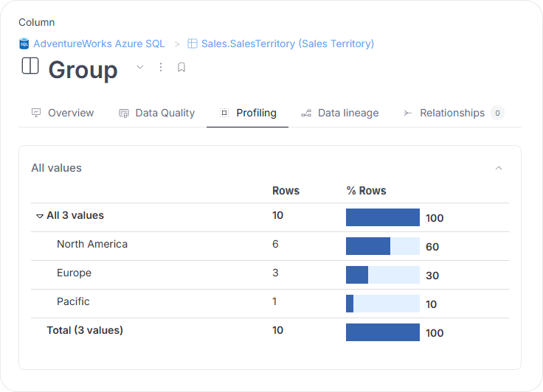The height and width of the screenshot is (392, 543).
Task: Click the Rows column header
Action: click(286, 191)
